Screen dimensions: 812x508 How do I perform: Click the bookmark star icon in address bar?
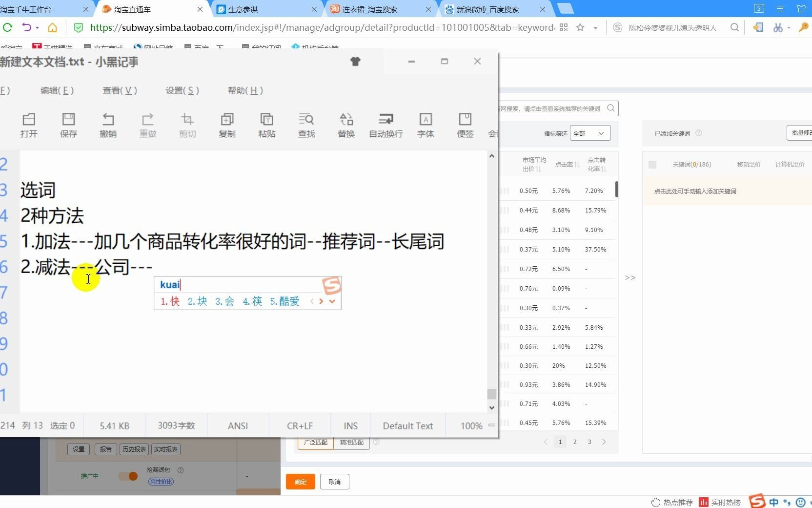[x=580, y=27]
